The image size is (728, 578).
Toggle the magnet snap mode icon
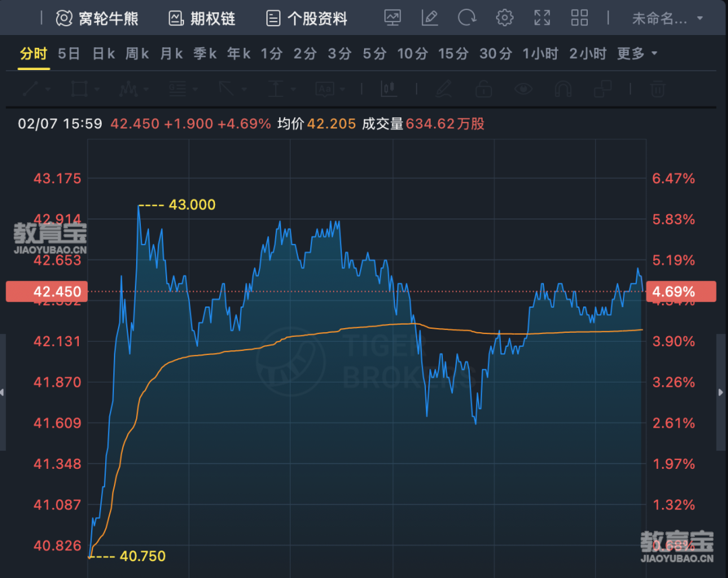(x=563, y=88)
